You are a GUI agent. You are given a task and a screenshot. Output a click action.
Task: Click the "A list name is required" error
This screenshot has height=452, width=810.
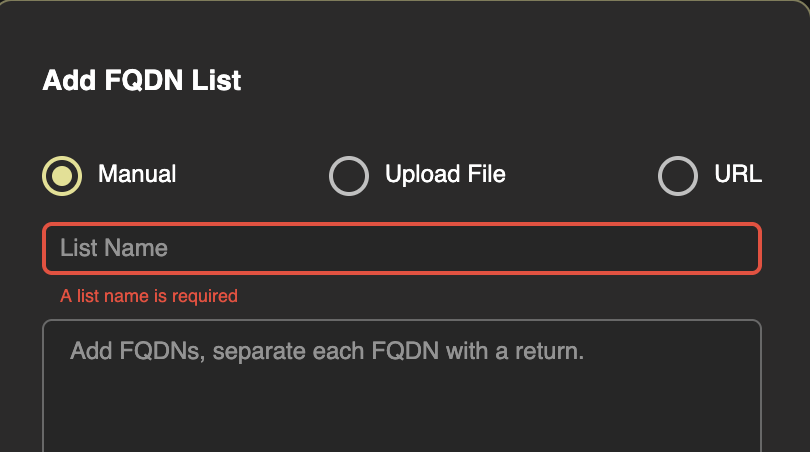click(x=149, y=296)
